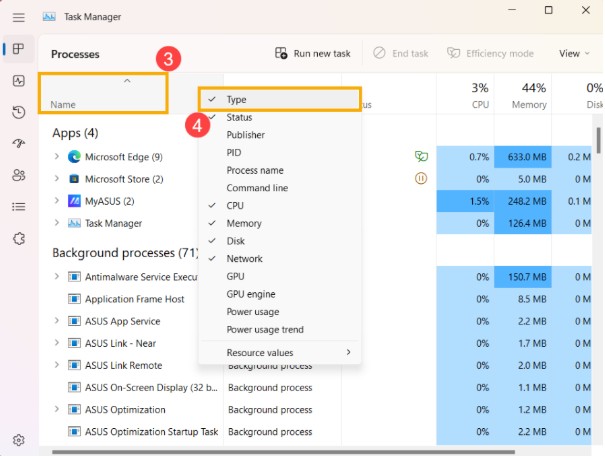Open the View dropdown menu
This screenshot has width=605, height=457.
[574, 53]
